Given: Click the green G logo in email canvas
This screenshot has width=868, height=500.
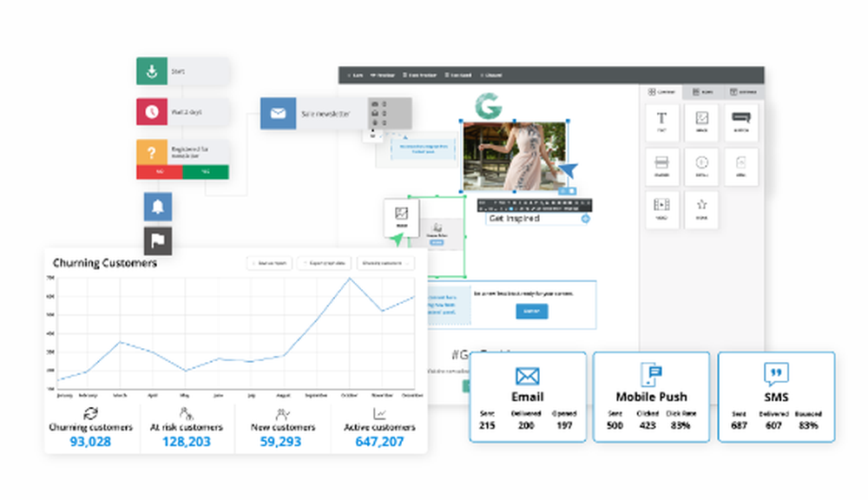Looking at the screenshot, I should tap(488, 106).
